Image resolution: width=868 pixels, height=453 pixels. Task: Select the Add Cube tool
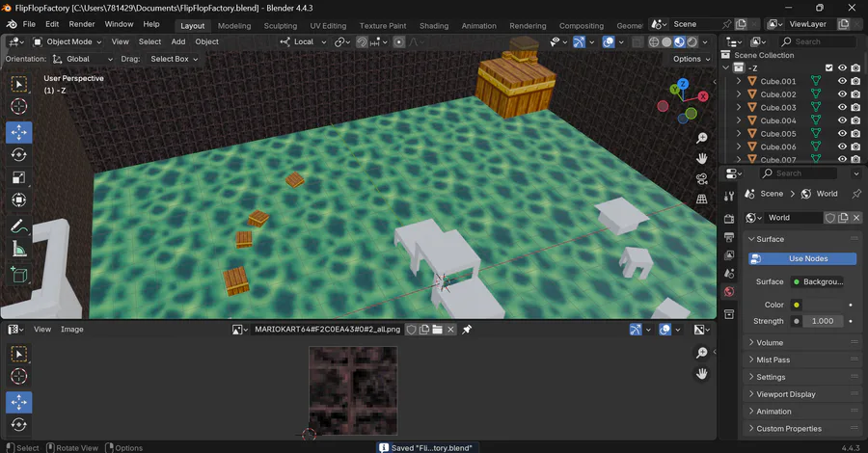19,275
